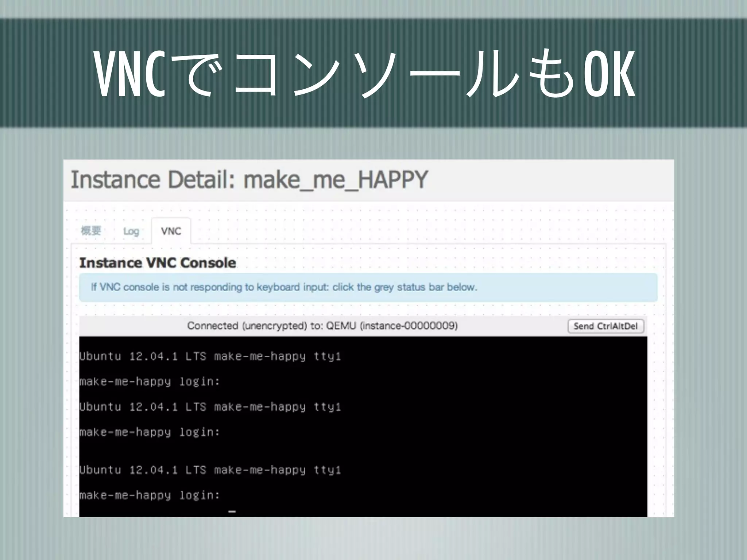Click the grey Connected status bar
Viewport: 747px width, 560px height.
[x=363, y=326]
